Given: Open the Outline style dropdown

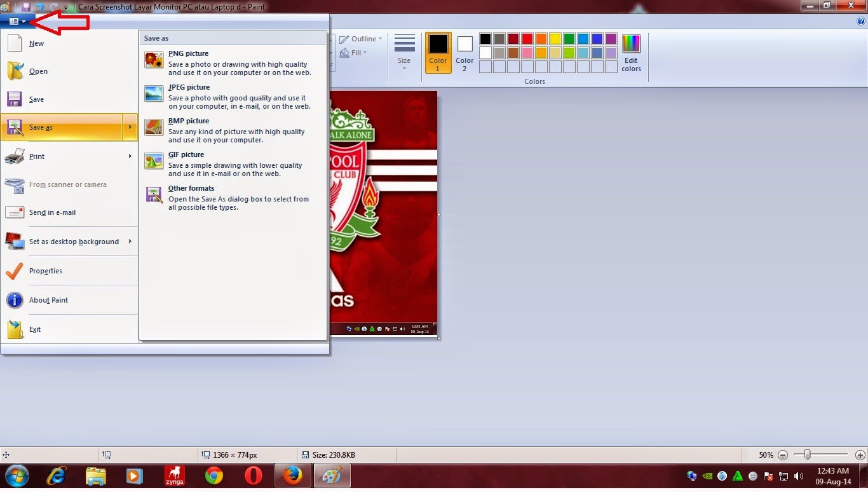Looking at the screenshot, I should [x=361, y=38].
